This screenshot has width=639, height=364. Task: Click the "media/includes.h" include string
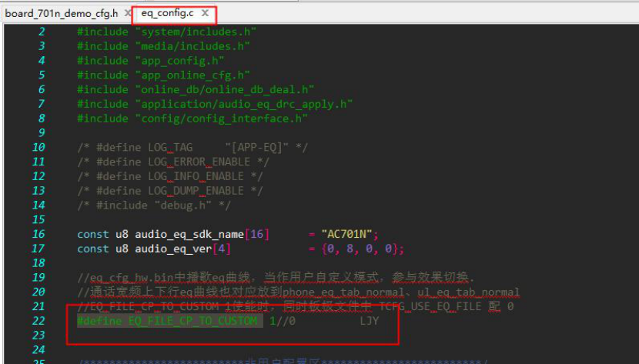click(x=192, y=46)
